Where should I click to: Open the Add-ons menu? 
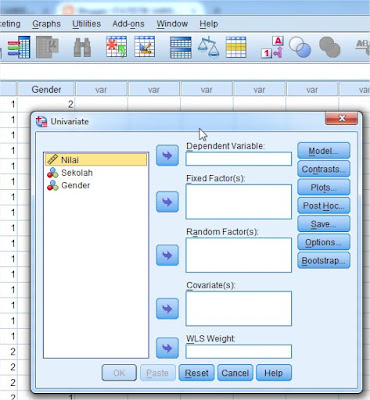128,24
